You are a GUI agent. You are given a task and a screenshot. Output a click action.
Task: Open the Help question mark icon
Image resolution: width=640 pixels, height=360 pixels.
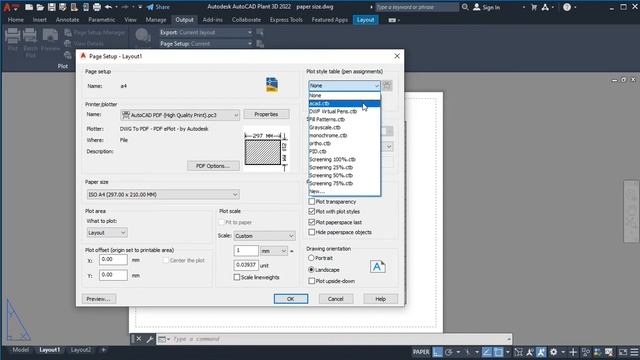click(567, 7)
